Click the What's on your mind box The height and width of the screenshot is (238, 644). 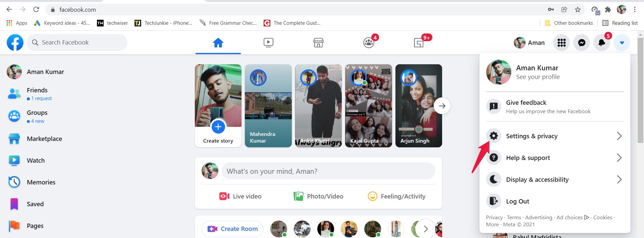(x=328, y=171)
